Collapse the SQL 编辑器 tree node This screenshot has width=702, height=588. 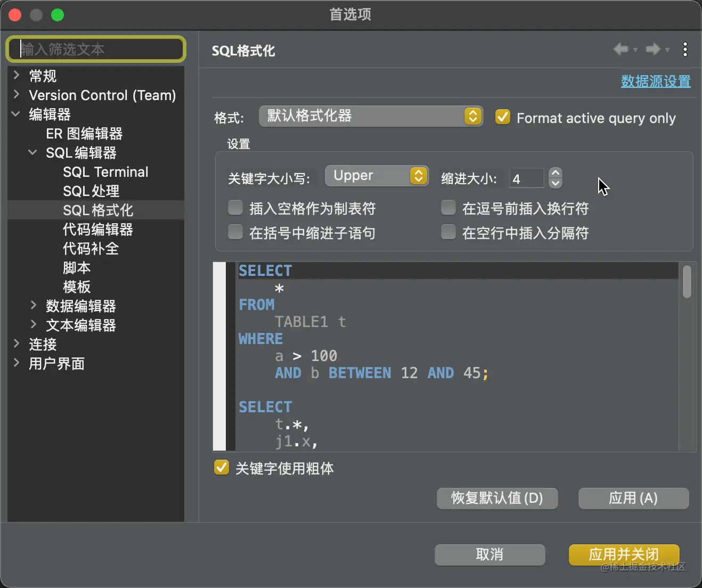(x=33, y=152)
